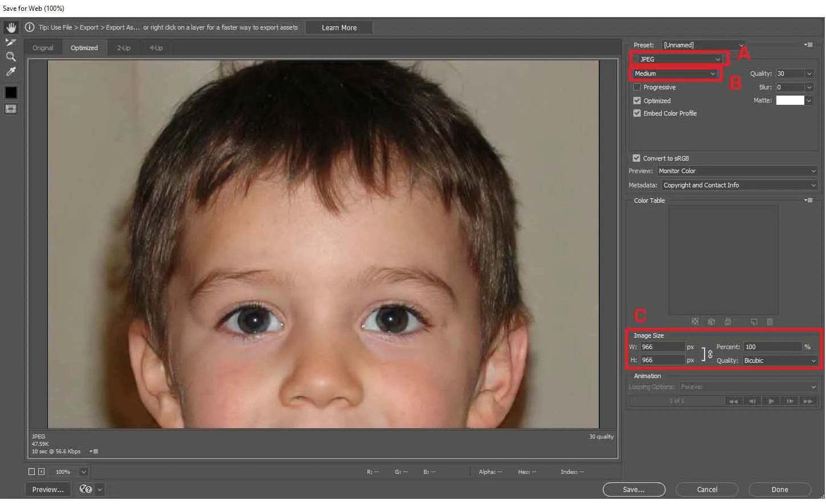
Task: Switch to the 2-Up tab
Action: [124, 48]
